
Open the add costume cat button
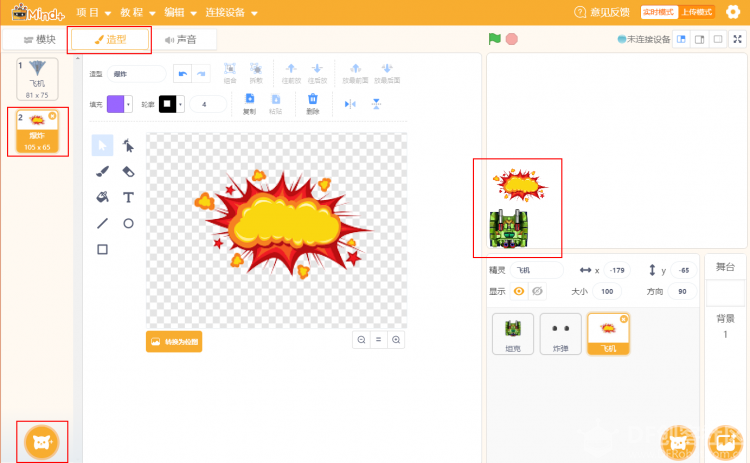point(42,442)
